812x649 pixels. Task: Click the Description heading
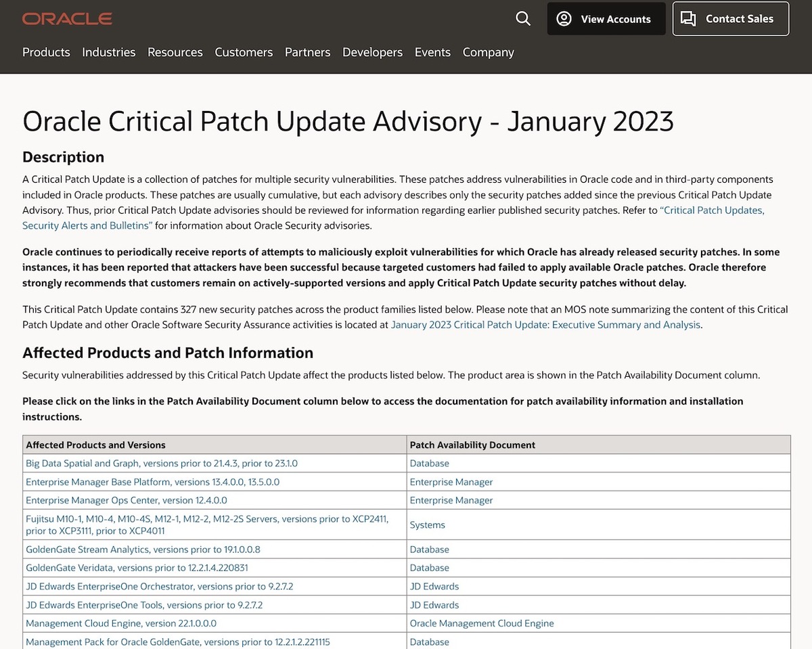pos(64,157)
